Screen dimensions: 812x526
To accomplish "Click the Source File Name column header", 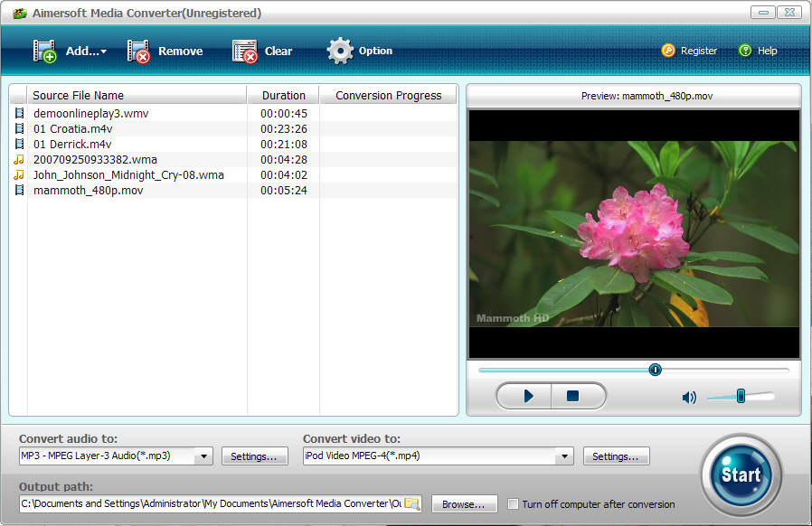I will (137, 95).
